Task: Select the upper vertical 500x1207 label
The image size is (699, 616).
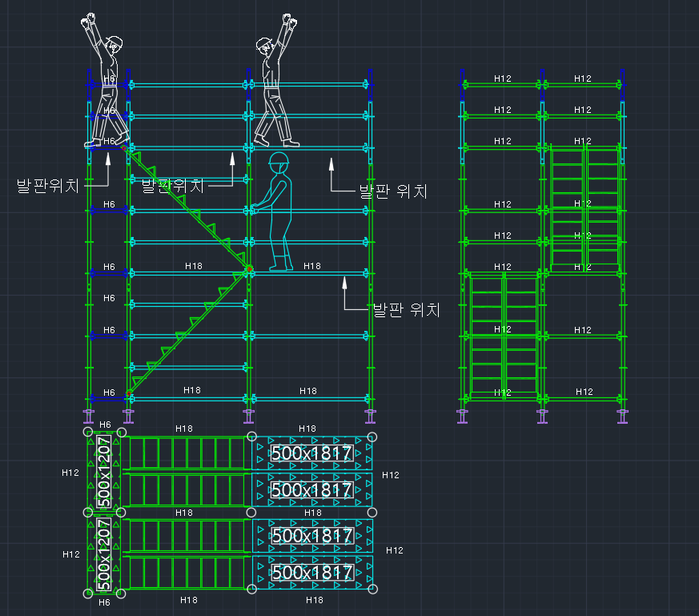Action: (104, 472)
